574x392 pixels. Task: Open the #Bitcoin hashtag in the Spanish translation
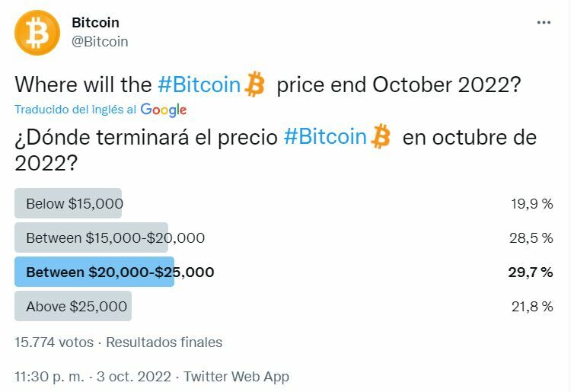click(x=325, y=138)
